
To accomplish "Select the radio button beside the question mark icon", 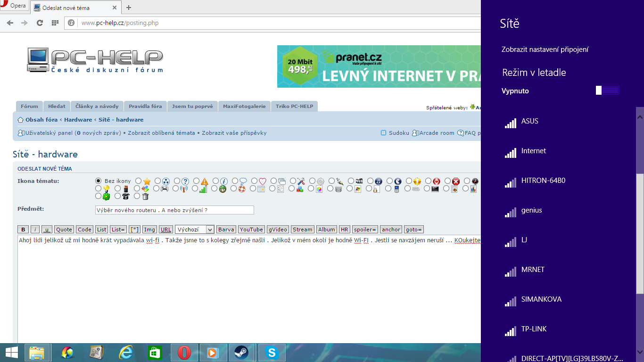I will [177, 181].
